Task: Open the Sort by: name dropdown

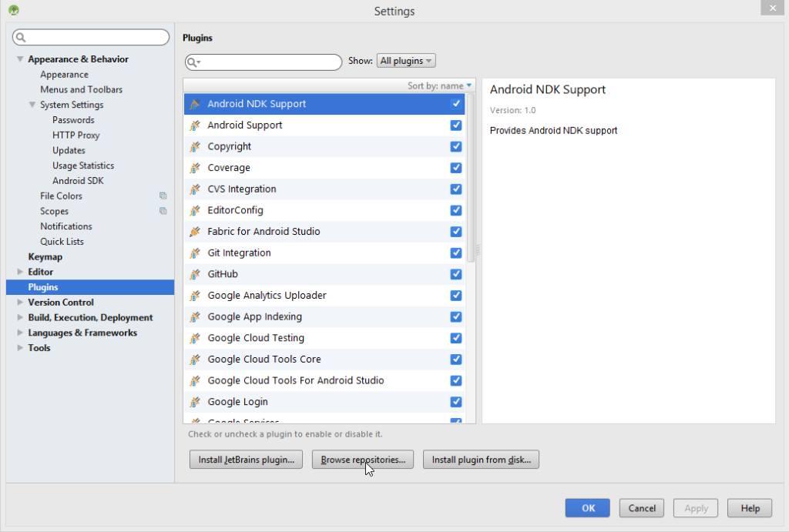Action: click(439, 85)
